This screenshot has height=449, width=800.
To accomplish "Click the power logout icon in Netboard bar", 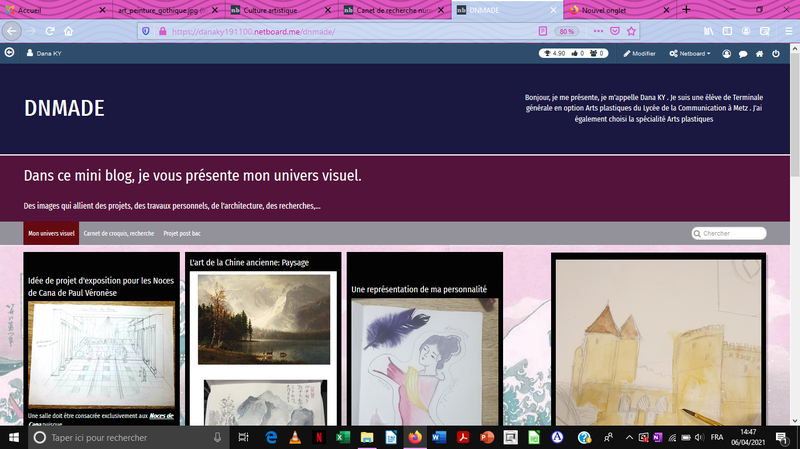I will point(776,53).
